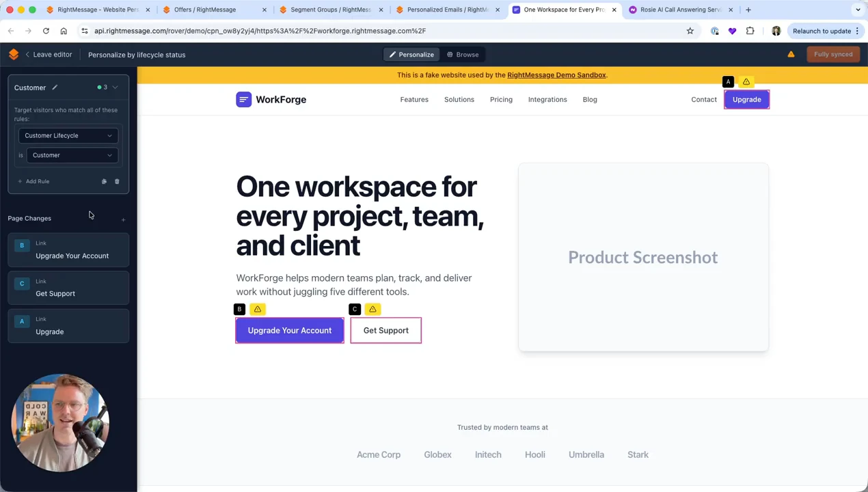This screenshot has width=868, height=492.
Task: Switch to the Rosie AI Call Answering tab
Action: pos(679,10)
